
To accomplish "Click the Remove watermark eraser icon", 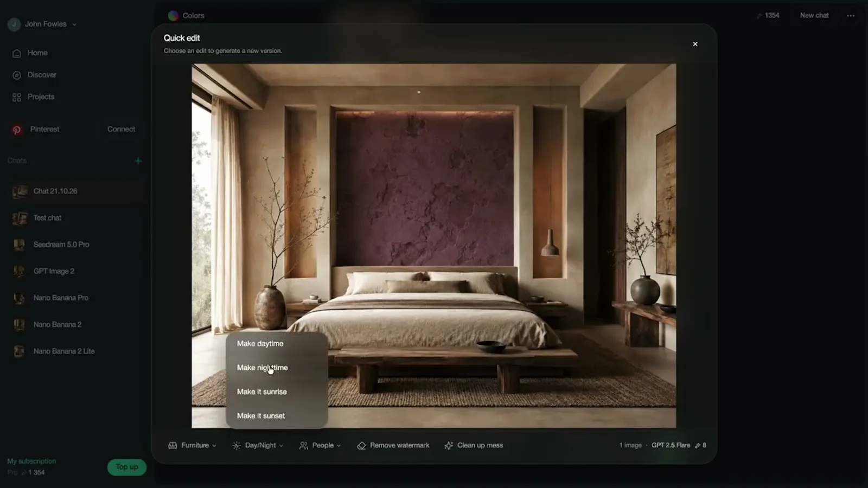I will [x=361, y=446].
